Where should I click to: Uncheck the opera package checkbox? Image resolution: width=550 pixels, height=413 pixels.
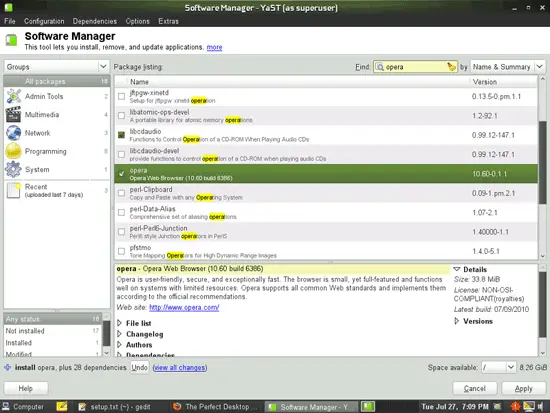click(121, 174)
